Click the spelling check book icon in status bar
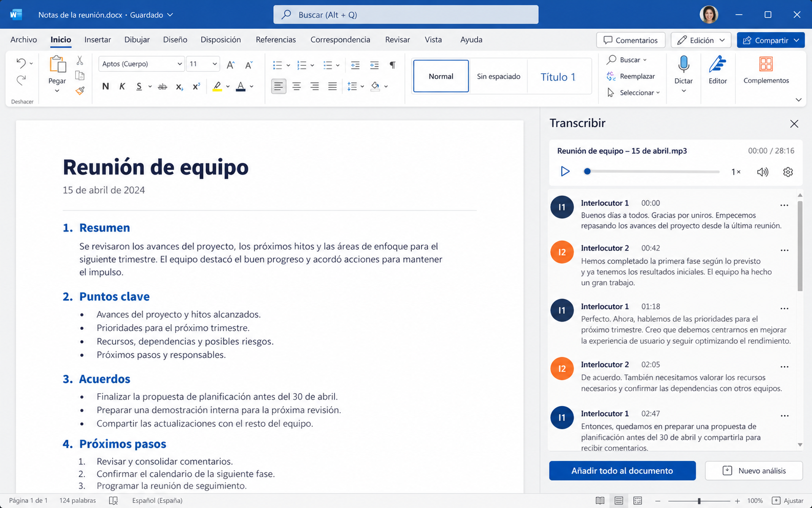This screenshot has height=508, width=812. (x=114, y=500)
